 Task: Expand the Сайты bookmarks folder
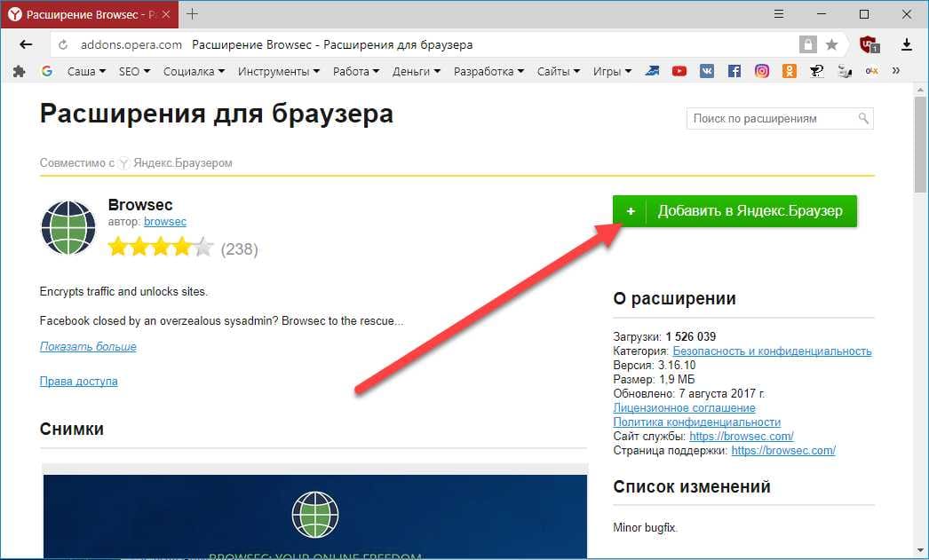[558, 72]
